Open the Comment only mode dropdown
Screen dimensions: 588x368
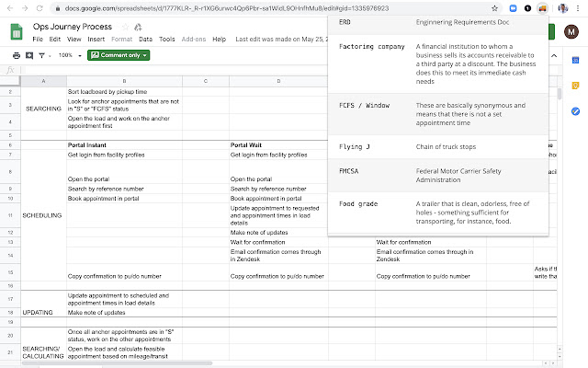(x=119, y=55)
